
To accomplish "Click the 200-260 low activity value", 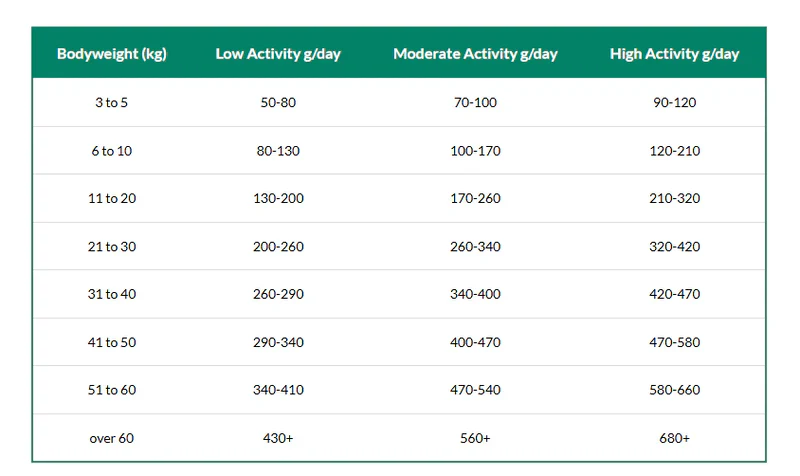I will [278, 247].
